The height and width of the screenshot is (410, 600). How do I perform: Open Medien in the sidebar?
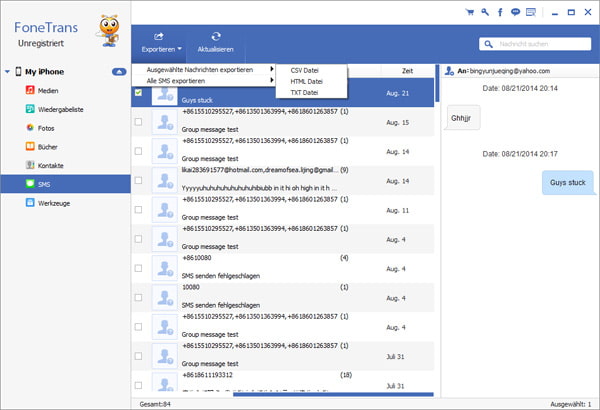point(46,91)
